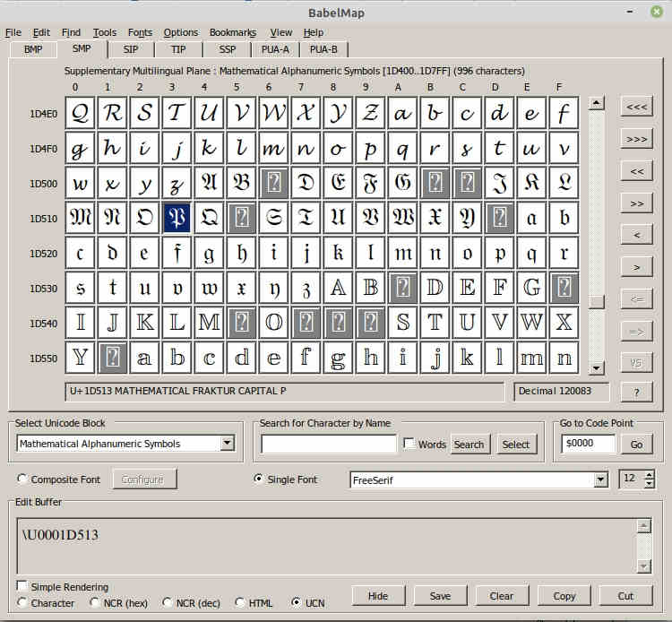The image size is (672, 622).
Task: Expand the Select Unicode Block dropdown
Action: (x=227, y=444)
